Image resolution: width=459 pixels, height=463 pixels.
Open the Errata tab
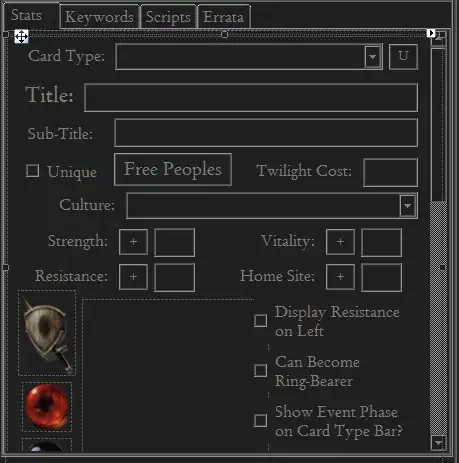224,17
